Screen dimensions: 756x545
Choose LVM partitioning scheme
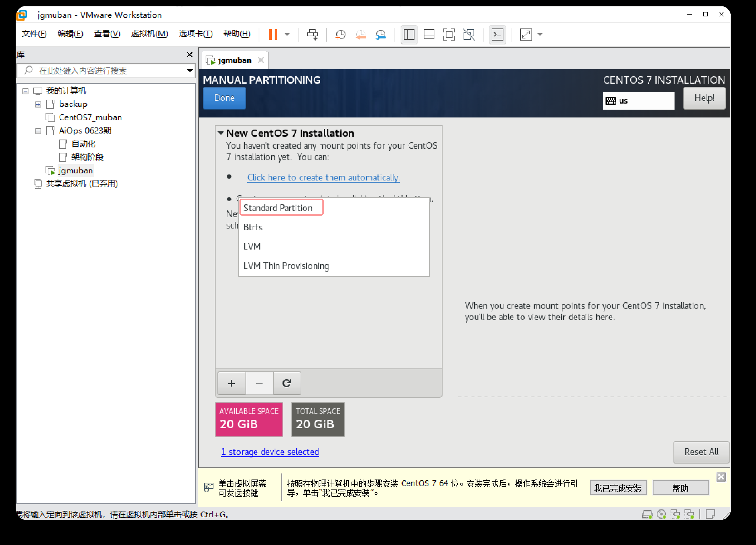(x=334, y=246)
